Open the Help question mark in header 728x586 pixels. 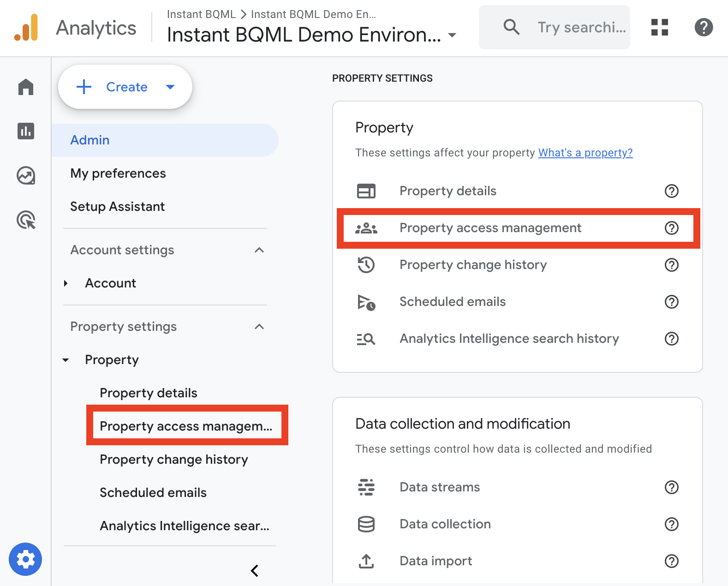pyautogui.click(x=704, y=27)
